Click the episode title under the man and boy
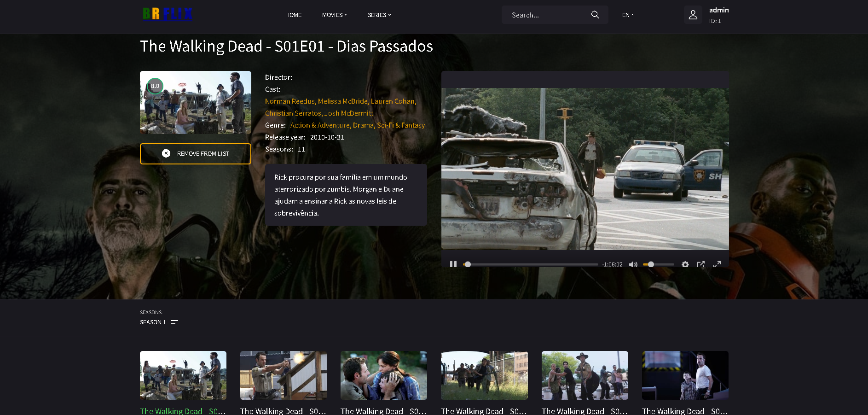Image resolution: width=868 pixels, height=415 pixels. pyautogui.click(x=685, y=411)
